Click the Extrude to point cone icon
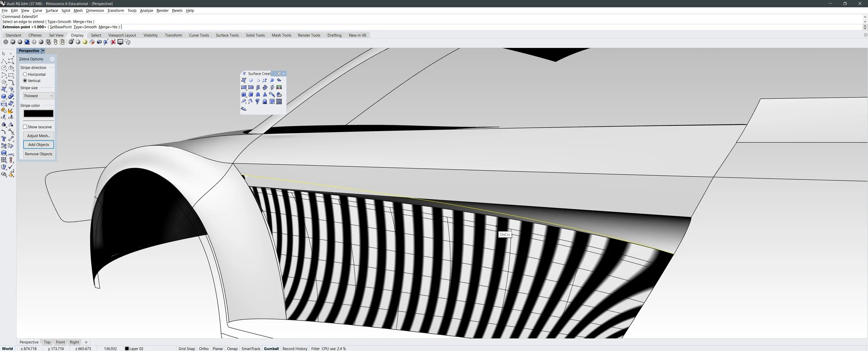Viewport: 868px width, 351px height. (265, 94)
